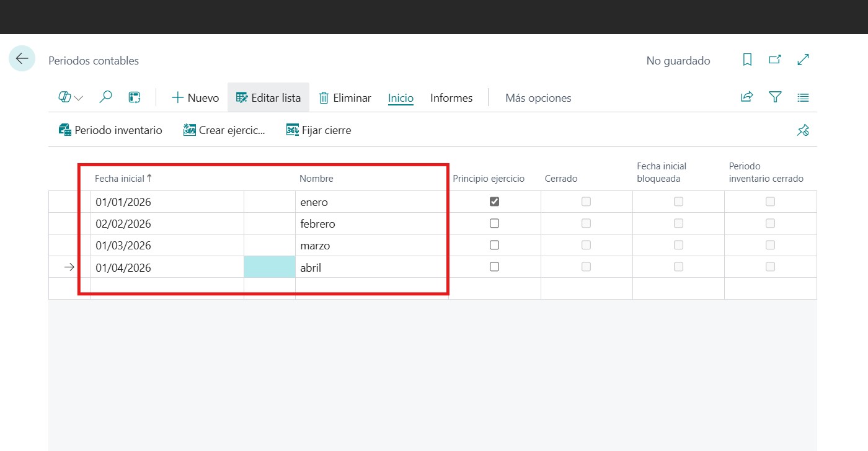Check Principio ejercicio for abril row

click(x=494, y=267)
